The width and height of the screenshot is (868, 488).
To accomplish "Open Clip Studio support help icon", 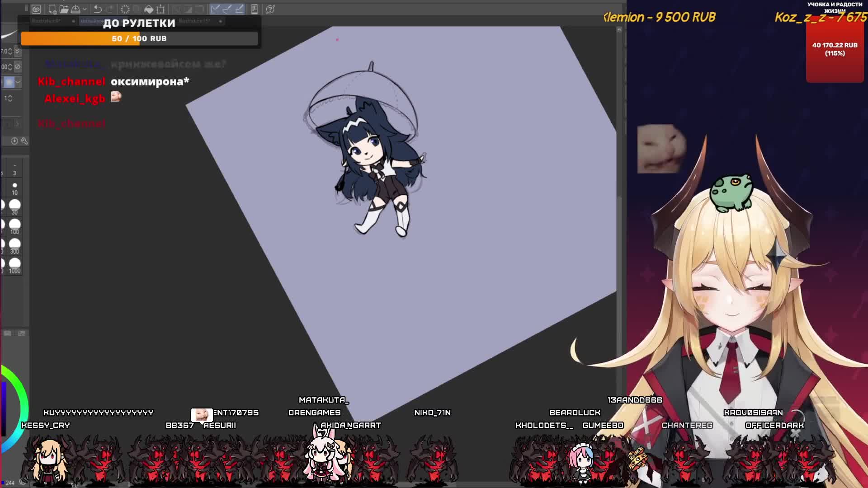I will [x=270, y=9].
